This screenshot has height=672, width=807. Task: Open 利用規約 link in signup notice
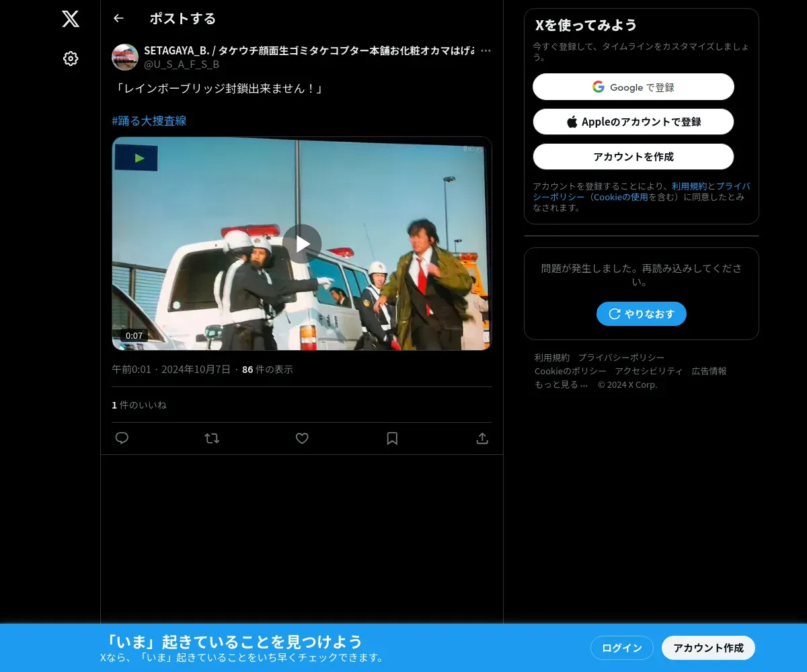[x=689, y=186]
